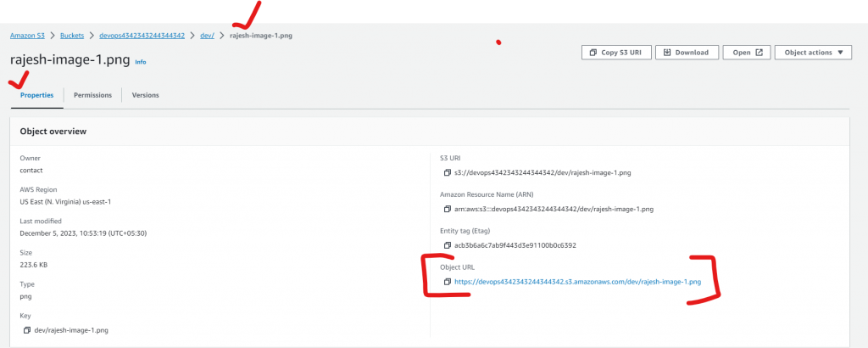Copy the object Key icon

tap(27, 329)
